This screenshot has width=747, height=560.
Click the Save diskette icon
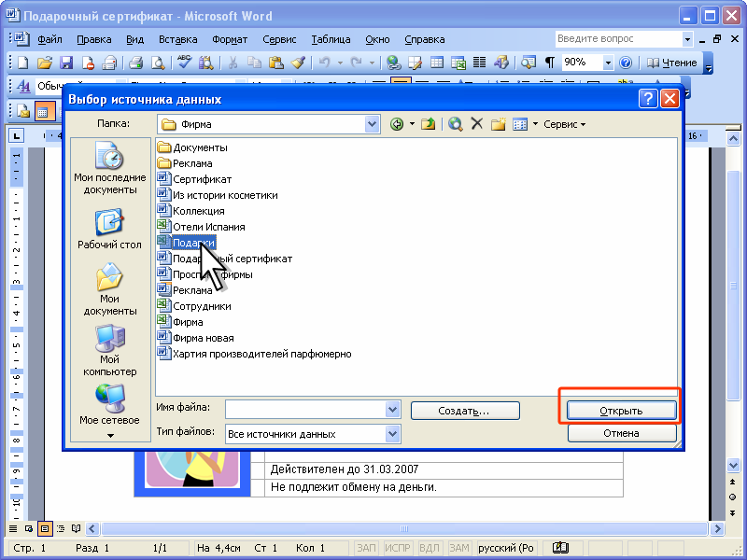click(65, 63)
